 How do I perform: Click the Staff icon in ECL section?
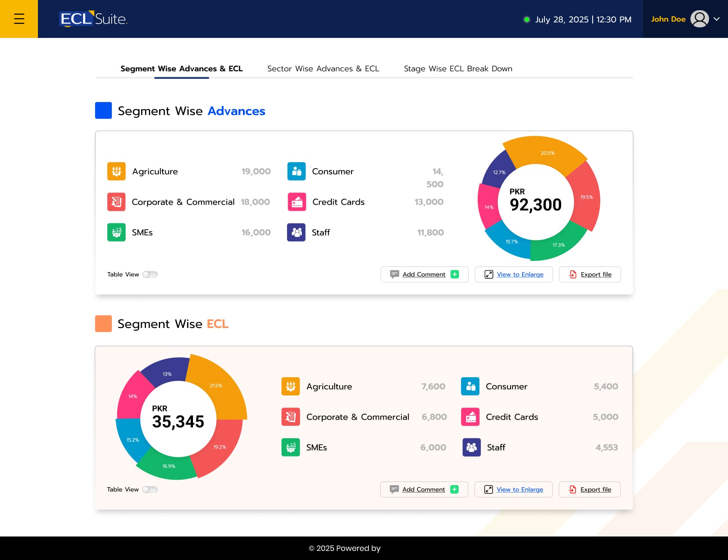point(471,447)
